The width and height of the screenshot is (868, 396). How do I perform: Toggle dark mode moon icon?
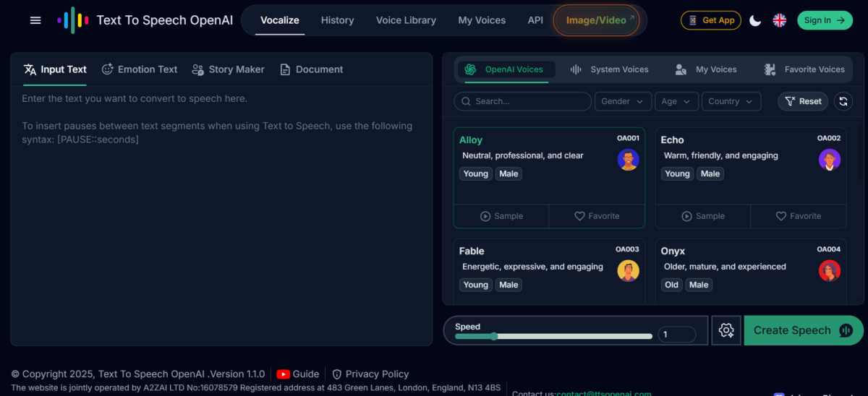[755, 20]
